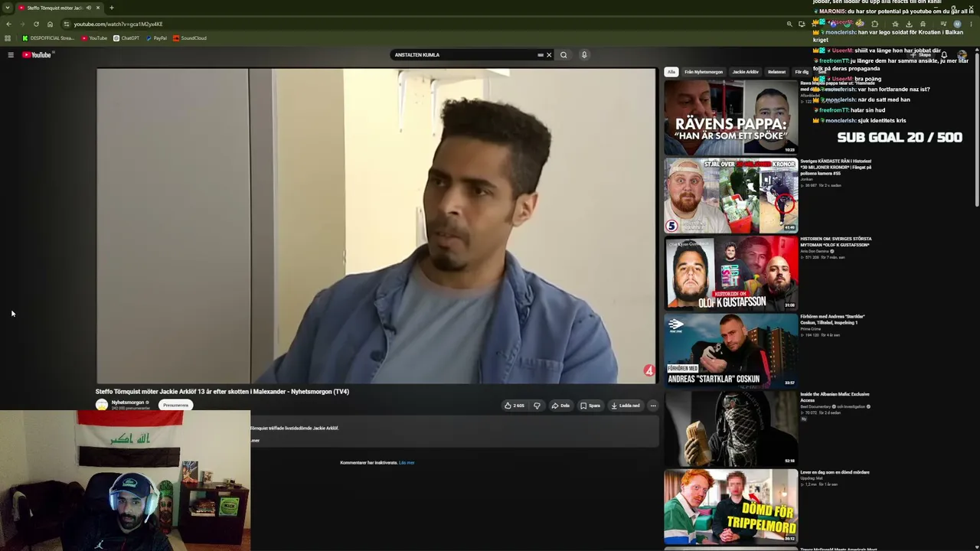Select the 'Jackie Arklöv' filter chip
The width and height of the screenshot is (980, 551).
coord(746,72)
